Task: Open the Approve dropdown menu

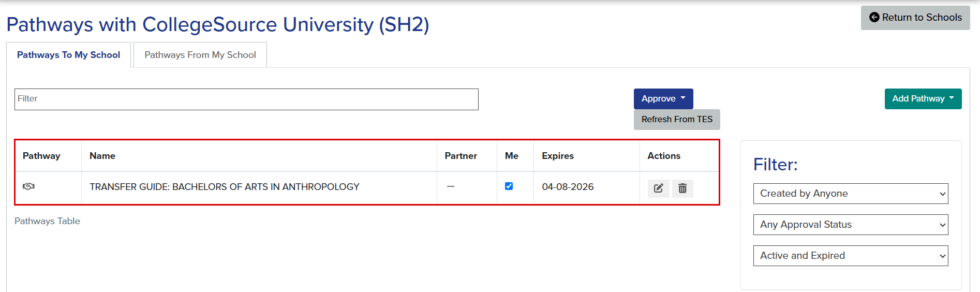Action: (663, 98)
